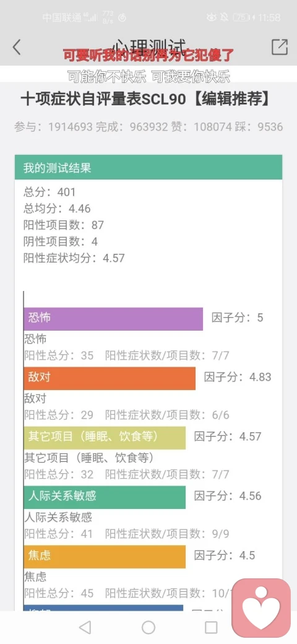
Task: Select the yellow 其它项目 factor bar
Action: tap(105, 438)
